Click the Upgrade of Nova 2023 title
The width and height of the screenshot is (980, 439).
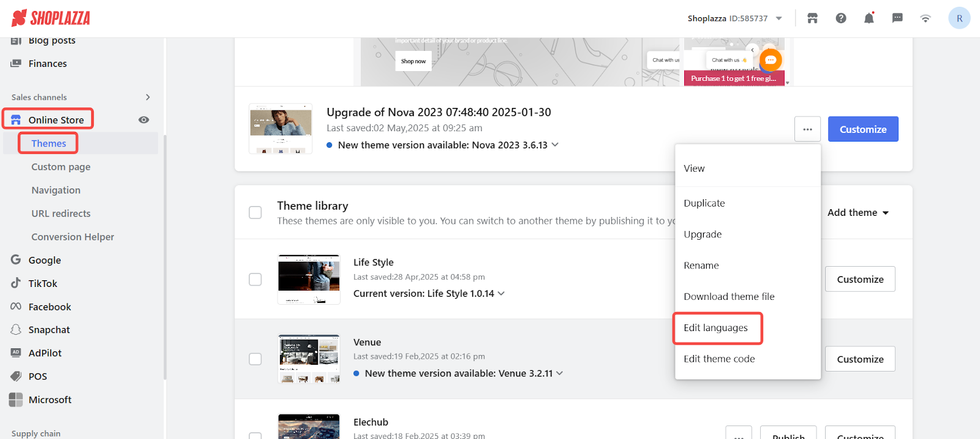coord(439,112)
